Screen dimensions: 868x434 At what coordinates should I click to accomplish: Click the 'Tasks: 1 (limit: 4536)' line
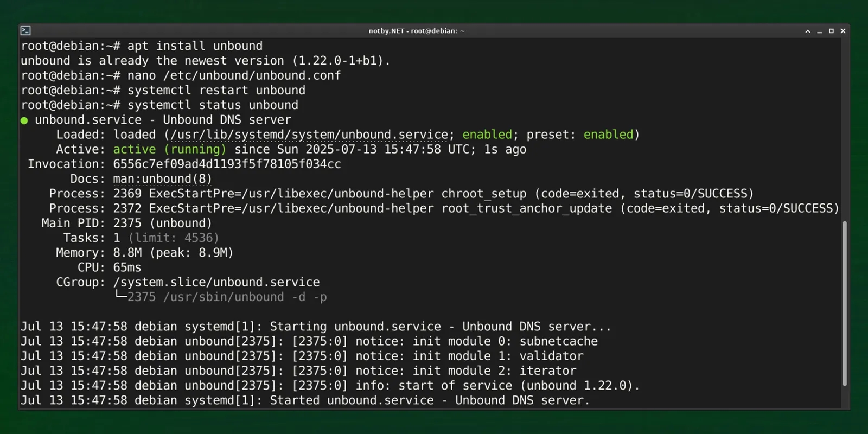coord(141,238)
